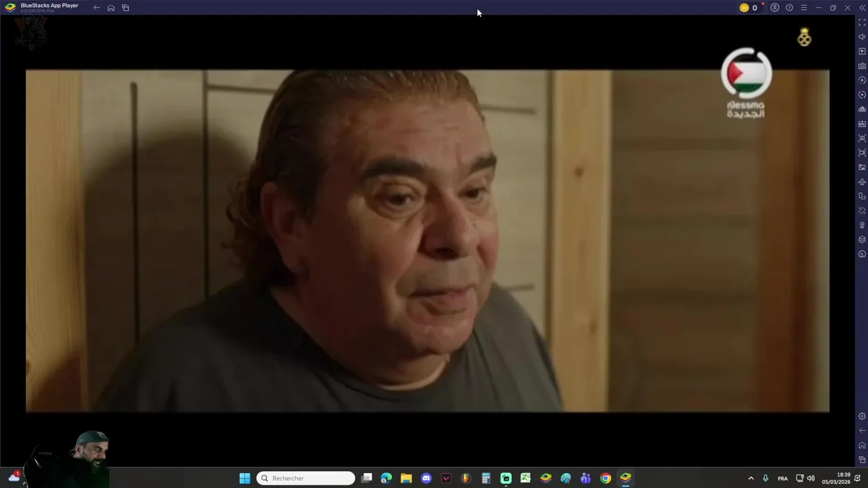
Task: Open keyboard controls icon in sidebar
Action: [x=862, y=66]
